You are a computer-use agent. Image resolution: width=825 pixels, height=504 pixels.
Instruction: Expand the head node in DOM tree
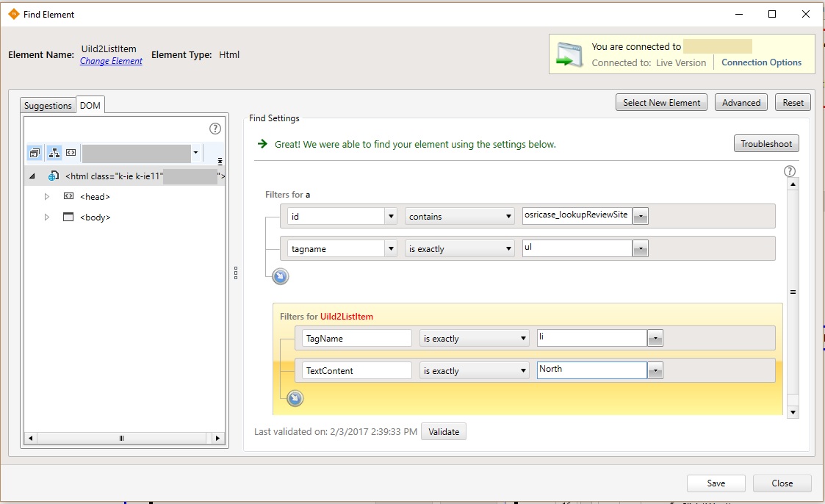pyautogui.click(x=47, y=197)
